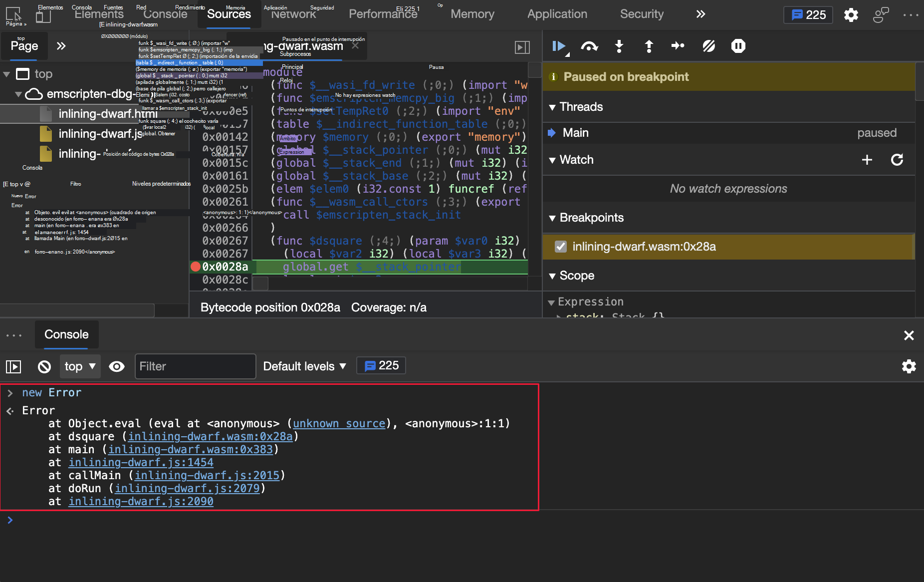924x582 pixels.
Task: Refresh the watch expressions
Action: pyautogui.click(x=897, y=160)
